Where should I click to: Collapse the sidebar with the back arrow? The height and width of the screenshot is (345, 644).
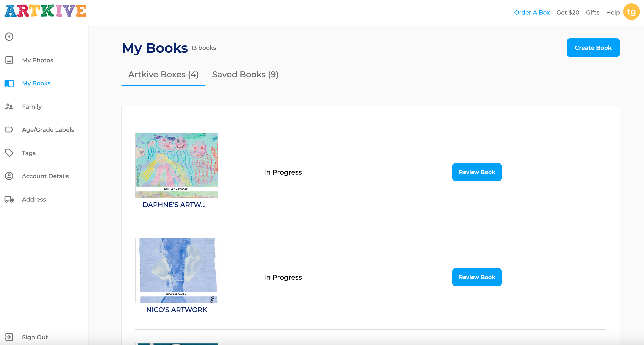pos(9,37)
